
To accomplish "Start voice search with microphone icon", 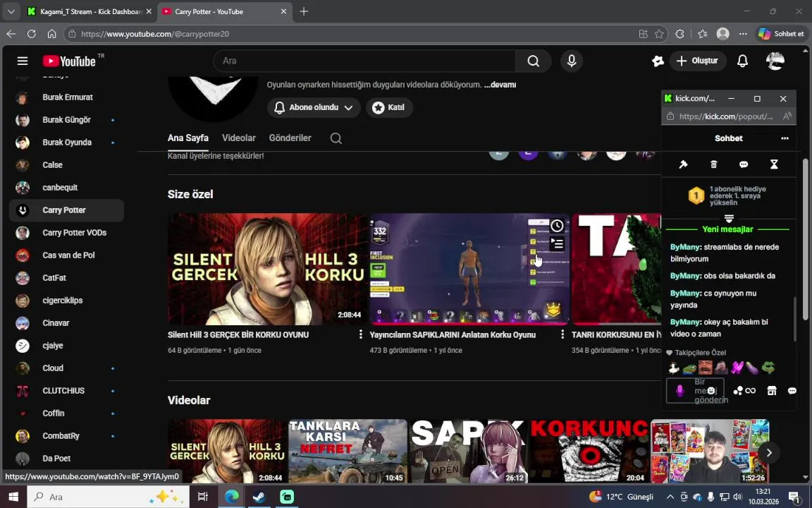I will [572, 61].
